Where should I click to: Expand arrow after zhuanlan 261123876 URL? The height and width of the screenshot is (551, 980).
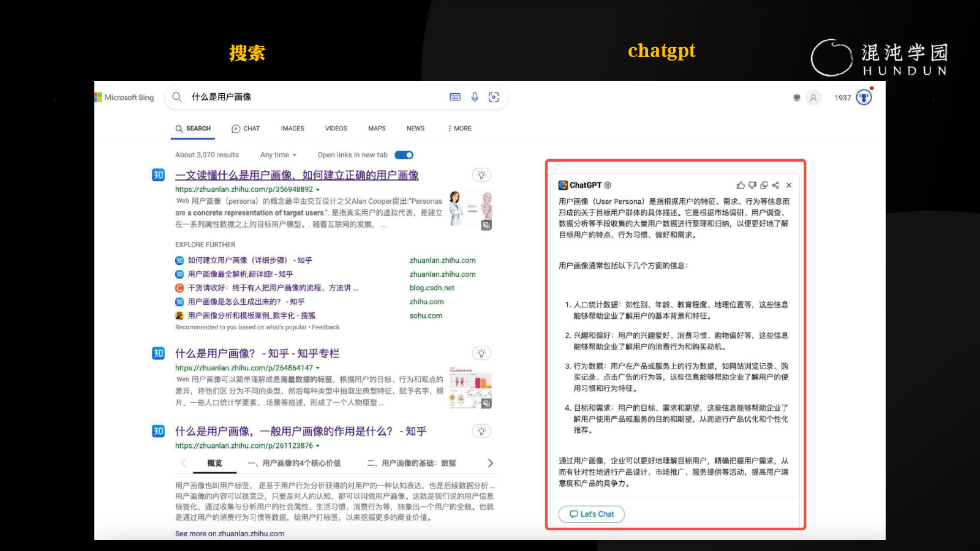(x=317, y=446)
